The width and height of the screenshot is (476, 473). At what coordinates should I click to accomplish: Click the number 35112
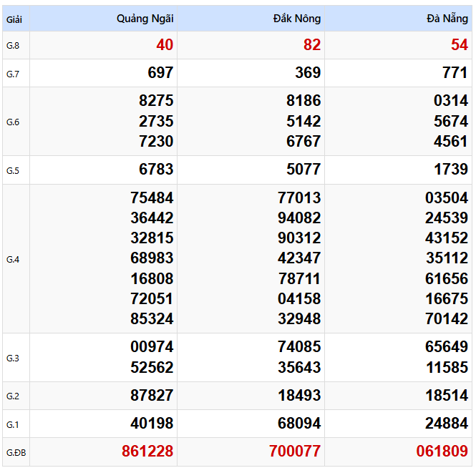point(447,258)
